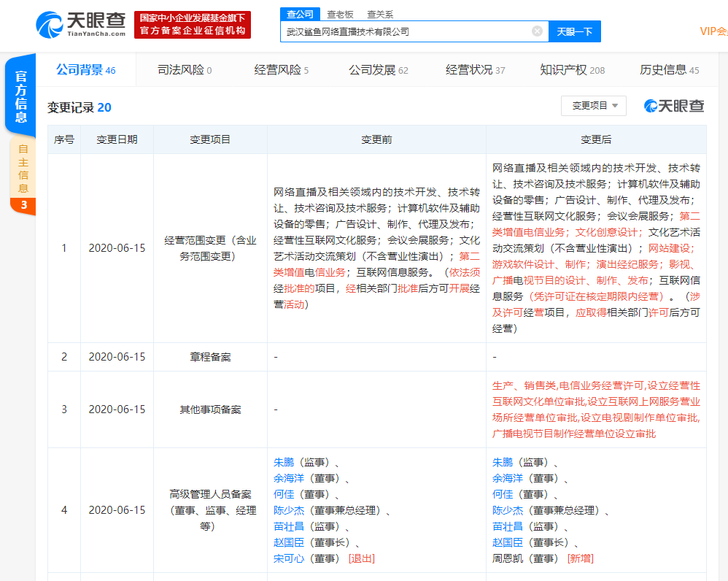Select 官方信息 in the left sidebar
Viewport: 728px width, 581px height.
click(x=20, y=94)
